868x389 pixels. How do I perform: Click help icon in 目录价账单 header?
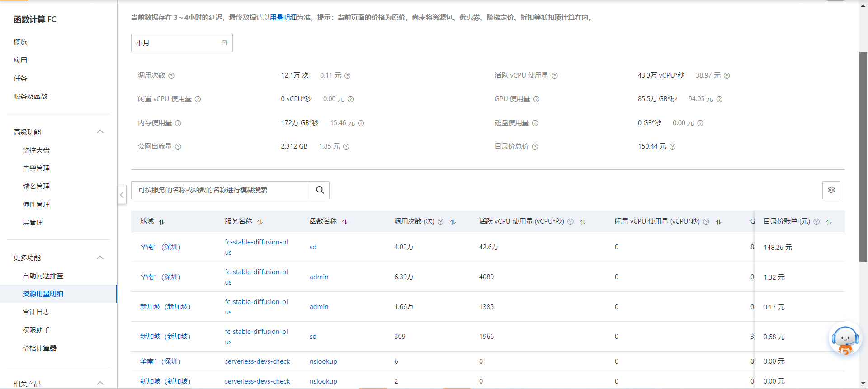tap(816, 222)
